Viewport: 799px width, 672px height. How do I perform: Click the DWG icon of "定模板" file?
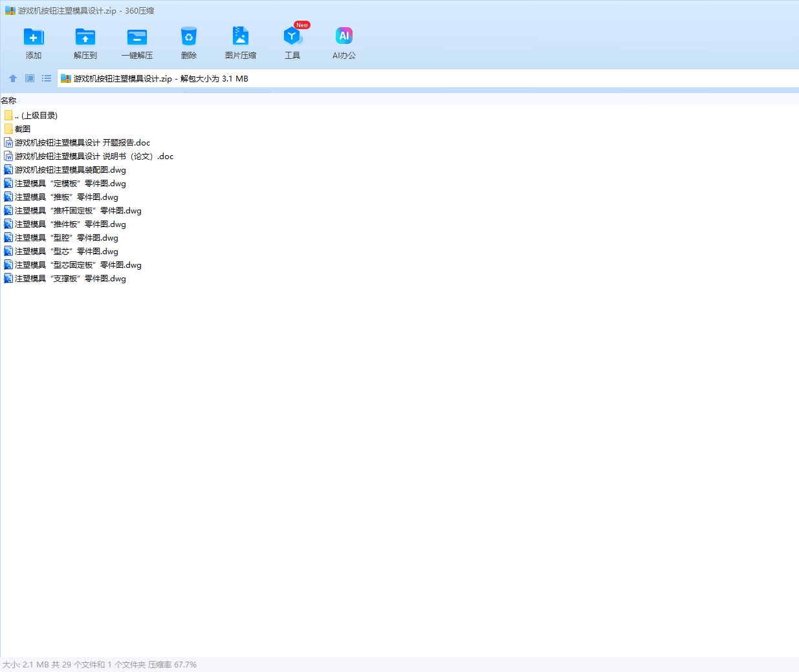[x=8, y=183]
